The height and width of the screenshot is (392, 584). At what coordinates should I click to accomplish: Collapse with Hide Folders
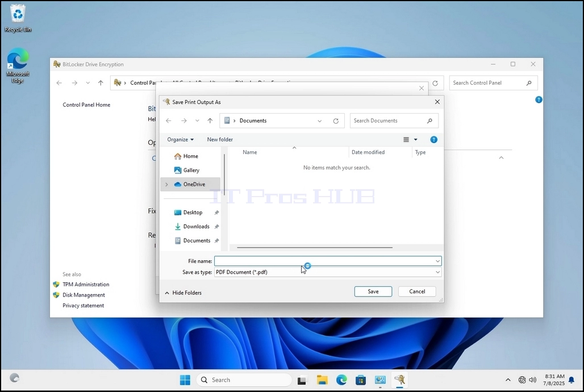click(183, 293)
